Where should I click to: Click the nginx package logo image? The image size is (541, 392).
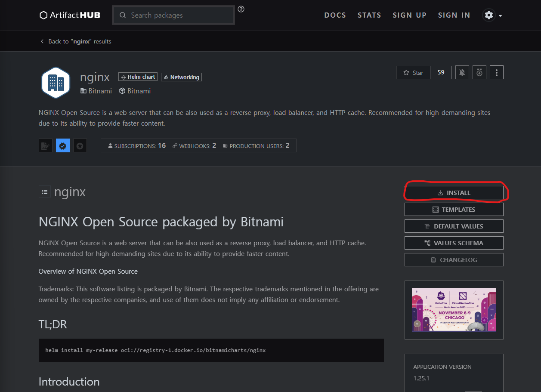point(56,83)
